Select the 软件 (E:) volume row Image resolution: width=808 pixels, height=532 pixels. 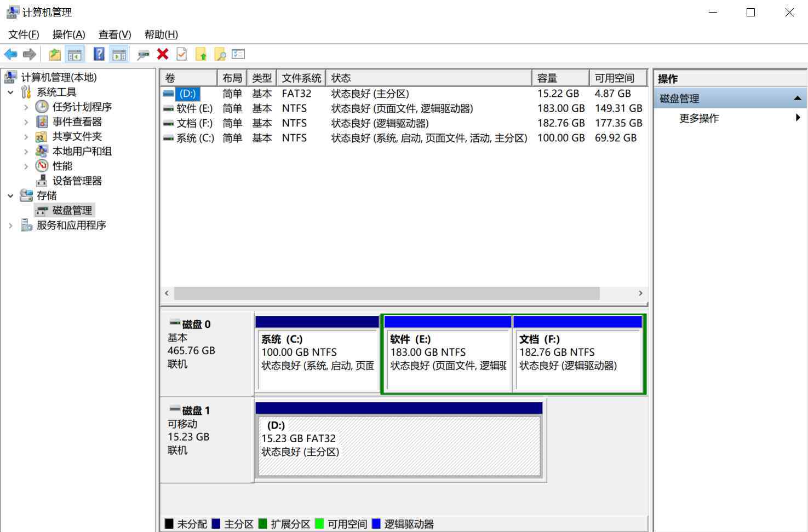pyautogui.click(x=404, y=108)
